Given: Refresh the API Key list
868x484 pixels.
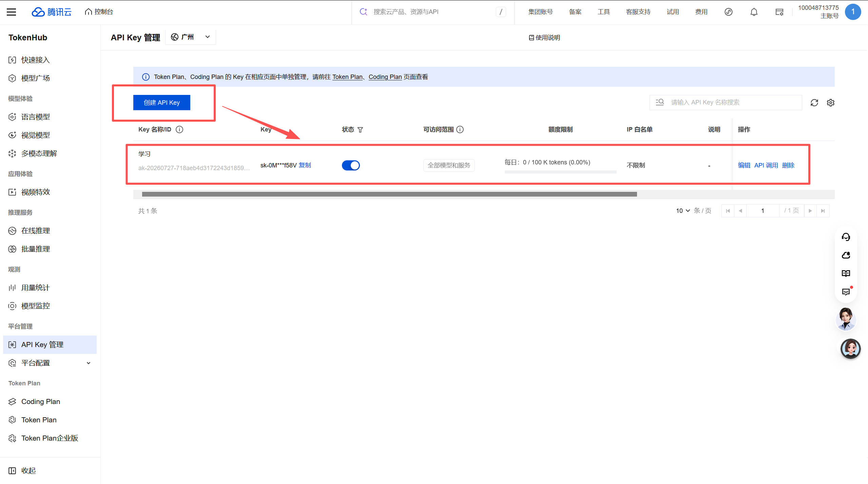Looking at the screenshot, I should point(814,103).
